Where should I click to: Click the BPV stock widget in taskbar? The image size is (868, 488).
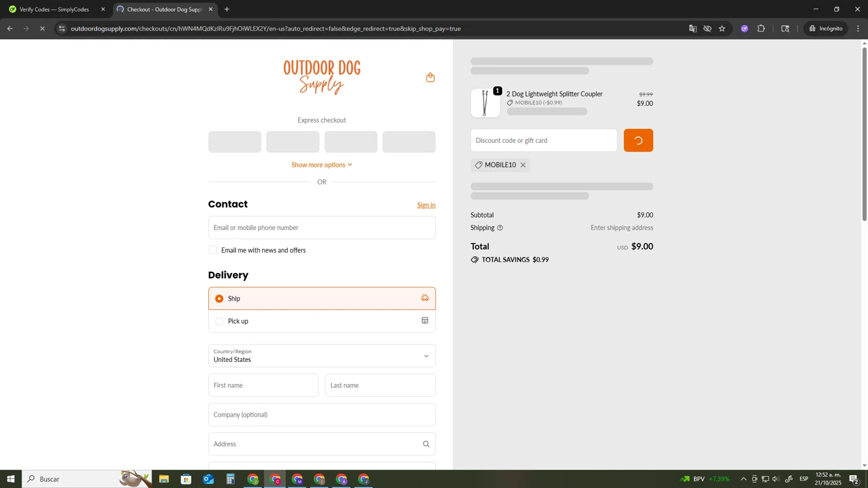click(704, 479)
